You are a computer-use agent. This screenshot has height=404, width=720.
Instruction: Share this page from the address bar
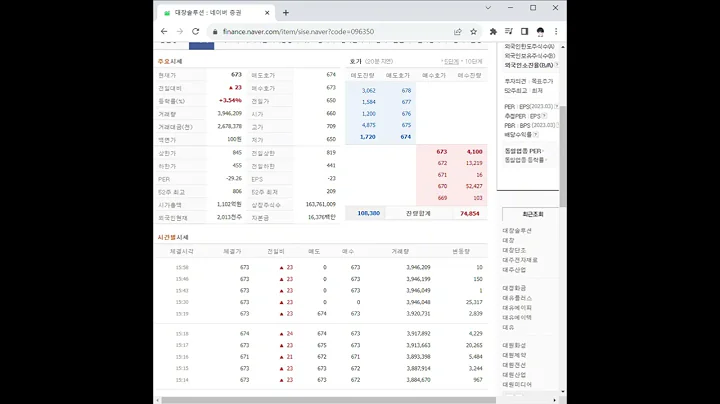point(457,31)
